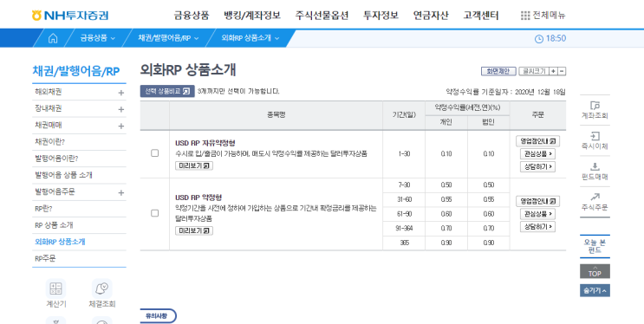Open 발행어음 상품 소개 sidebar link

63,175
